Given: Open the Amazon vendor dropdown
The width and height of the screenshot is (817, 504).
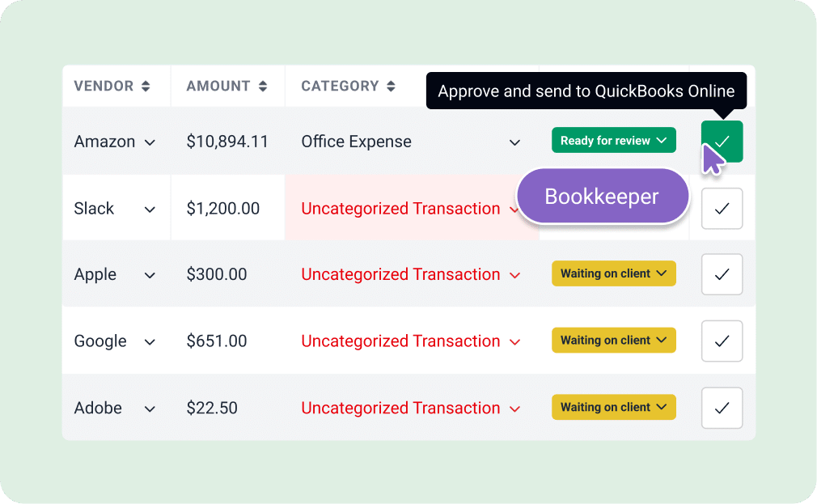Looking at the screenshot, I should (150, 142).
